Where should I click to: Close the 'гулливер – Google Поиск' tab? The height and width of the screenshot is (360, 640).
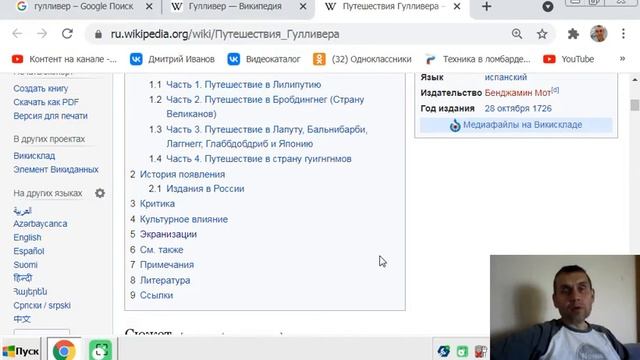tap(149, 7)
